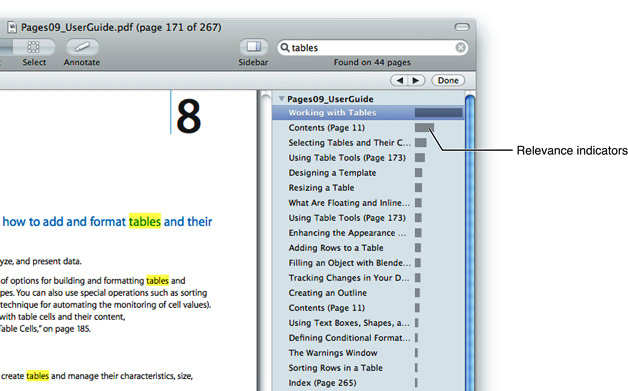628x391 pixels.
Task: Click the search magnifier icon
Action: [x=285, y=48]
